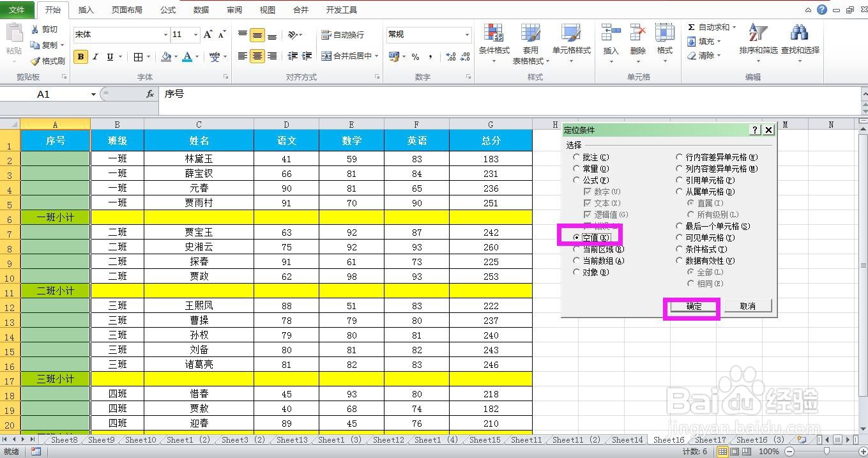
Task: Click the 取消 button to dismiss dialog
Action: click(747, 307)
